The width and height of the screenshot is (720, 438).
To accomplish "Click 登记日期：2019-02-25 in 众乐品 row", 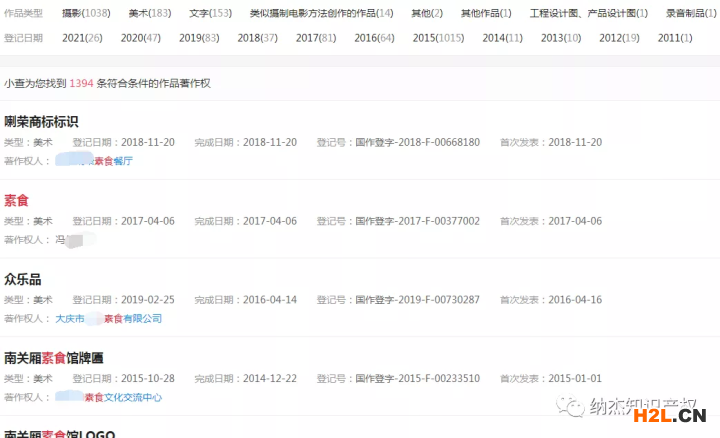I will (124, 300).
